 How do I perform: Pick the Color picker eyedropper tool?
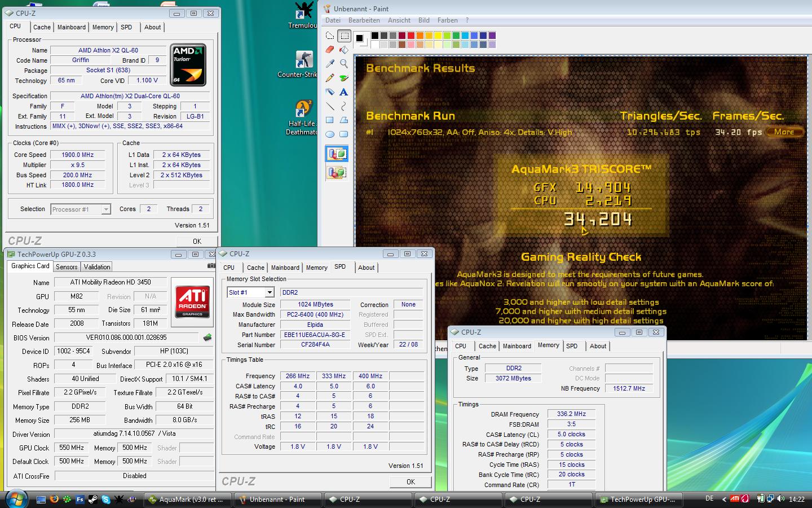(x=330, y=64)
